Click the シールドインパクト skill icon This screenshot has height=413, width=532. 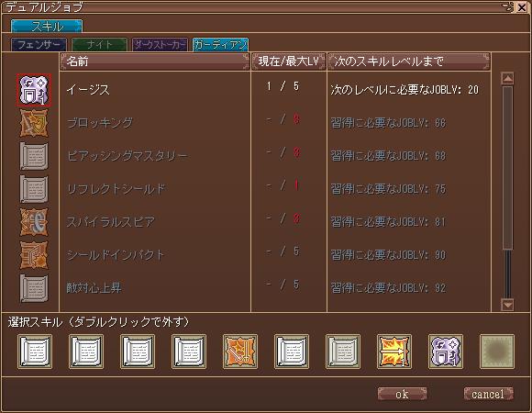(x=34, y=255)
